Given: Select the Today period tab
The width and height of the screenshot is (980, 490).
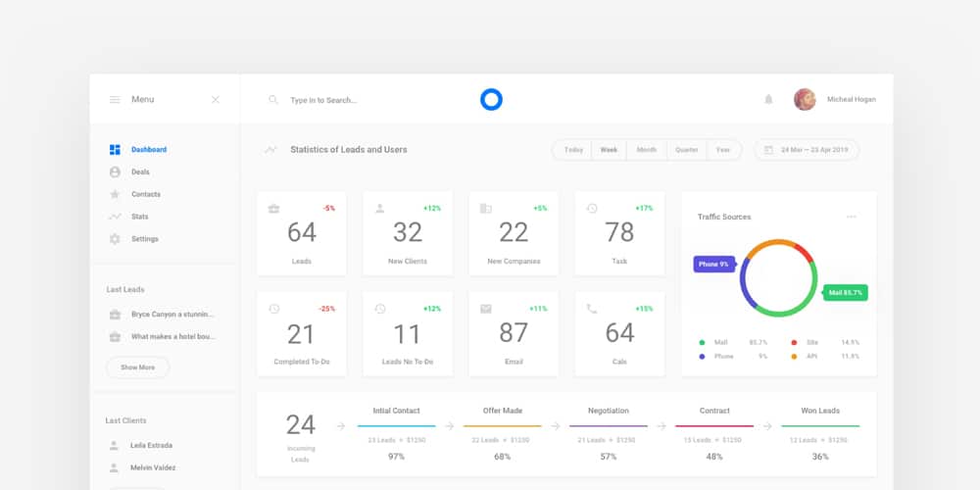Looking at the screenshot, I should (x=573, y=150).
